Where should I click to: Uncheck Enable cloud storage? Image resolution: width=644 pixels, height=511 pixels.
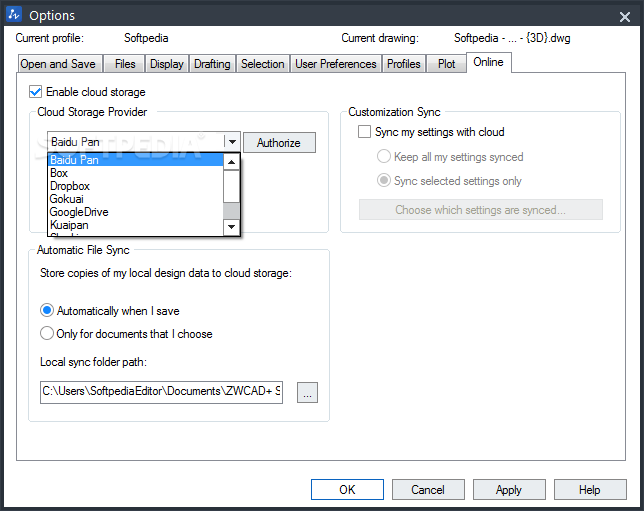tap(36, 92)
